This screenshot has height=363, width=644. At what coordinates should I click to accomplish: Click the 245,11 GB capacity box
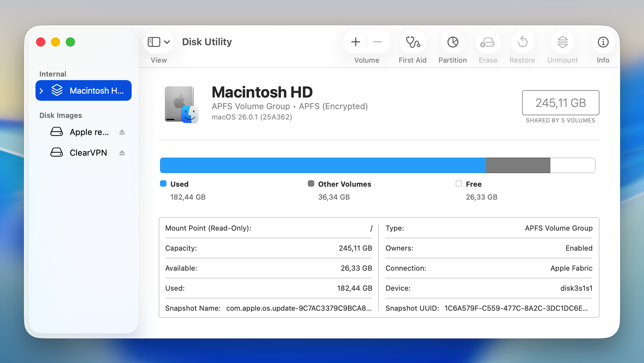click(561, 103)
